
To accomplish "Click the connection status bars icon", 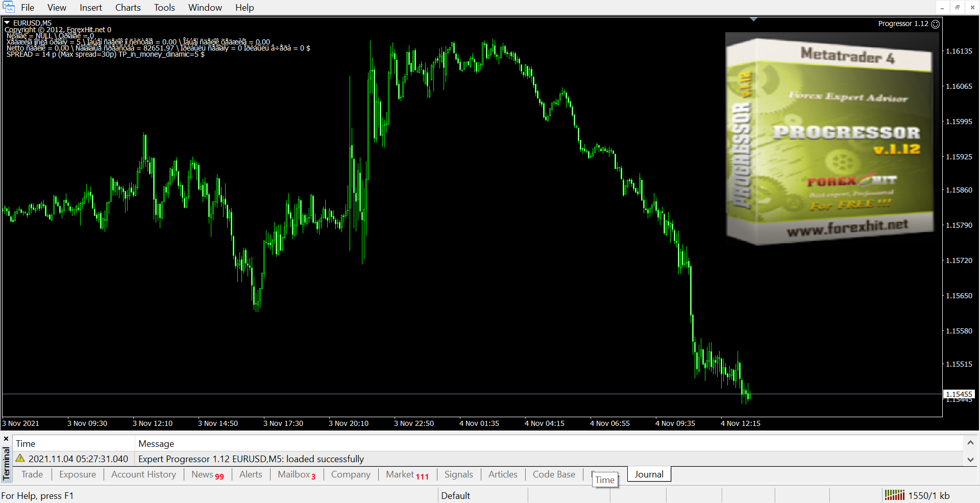I will point(894,495).
